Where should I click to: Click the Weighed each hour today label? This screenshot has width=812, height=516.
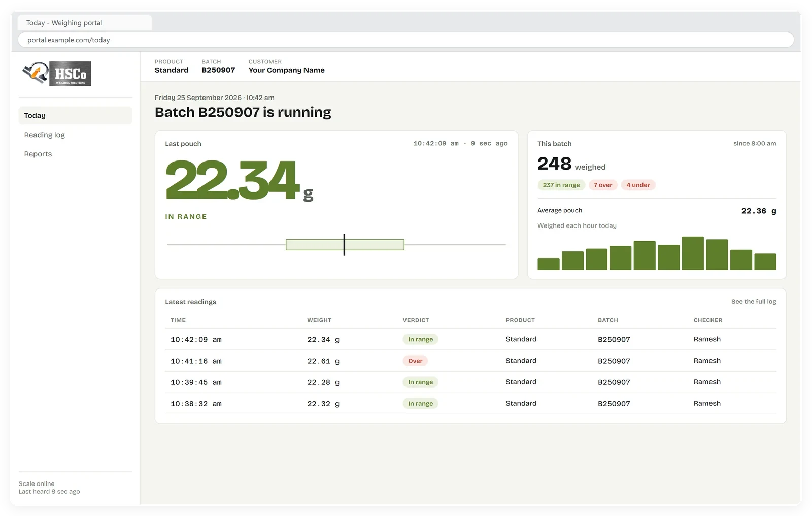coord(577,225)
